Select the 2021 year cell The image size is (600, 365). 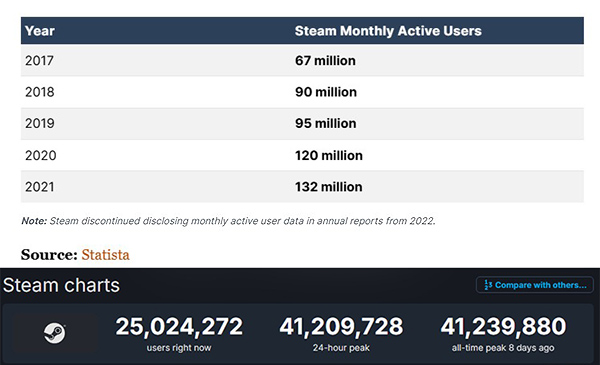[40, 187]
